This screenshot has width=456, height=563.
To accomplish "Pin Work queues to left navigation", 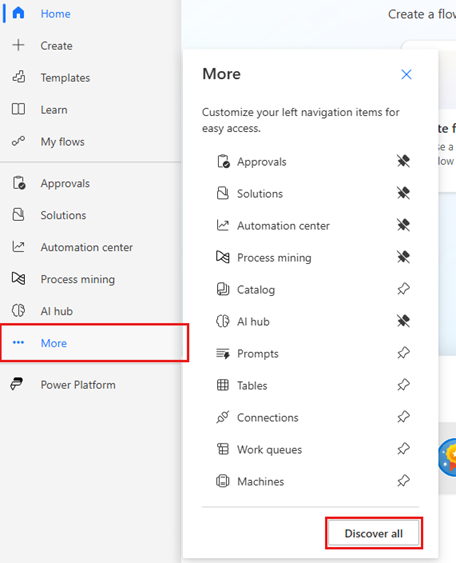I will pyautogui.click(x=403, y=449).
